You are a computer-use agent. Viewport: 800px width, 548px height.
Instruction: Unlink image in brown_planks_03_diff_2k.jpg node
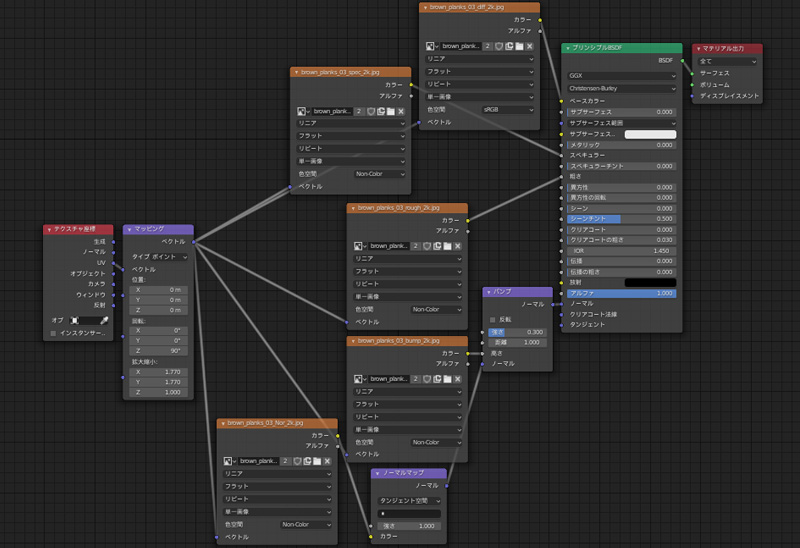click(x=529, y=46)
